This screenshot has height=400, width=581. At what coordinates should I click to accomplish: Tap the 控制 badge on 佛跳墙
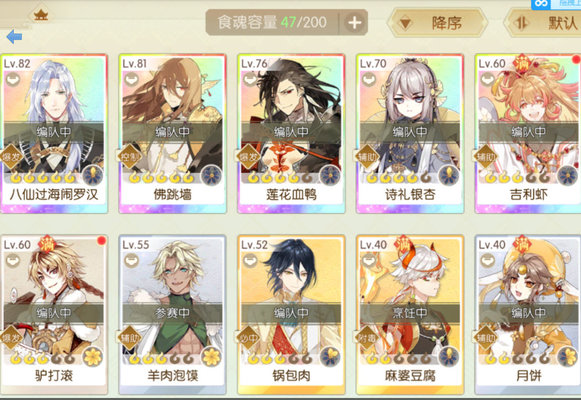point(130,157)
